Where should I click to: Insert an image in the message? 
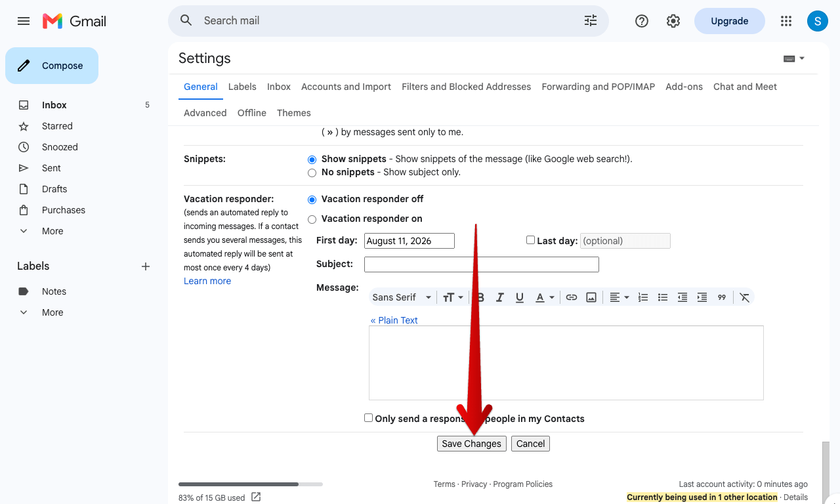click(591, 297)
